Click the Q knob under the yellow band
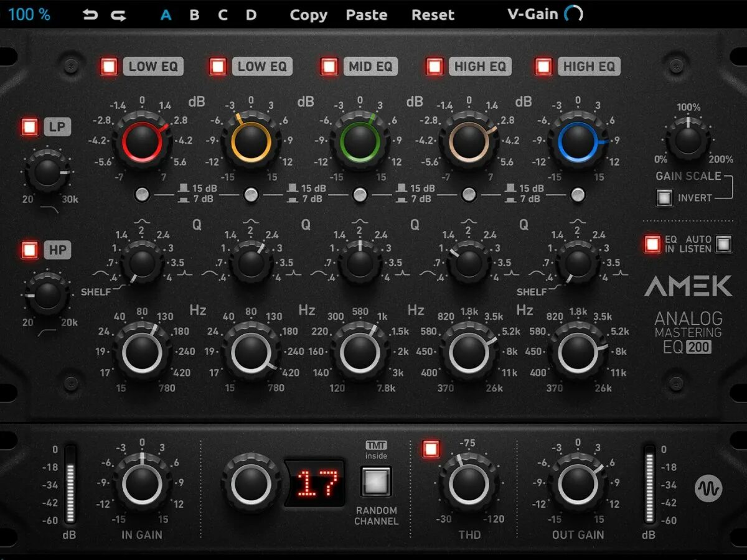The height and width of the screenshot is (560, 747). (251, 263)
